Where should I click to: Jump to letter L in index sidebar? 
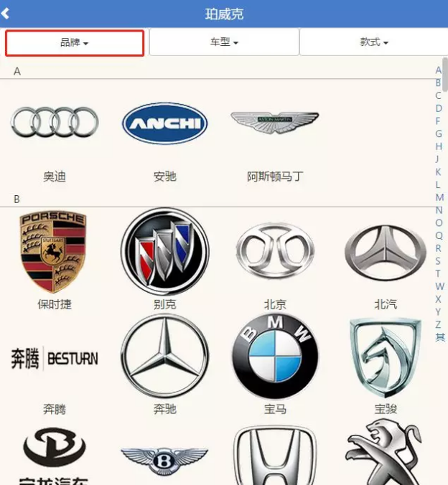[438, 184]
